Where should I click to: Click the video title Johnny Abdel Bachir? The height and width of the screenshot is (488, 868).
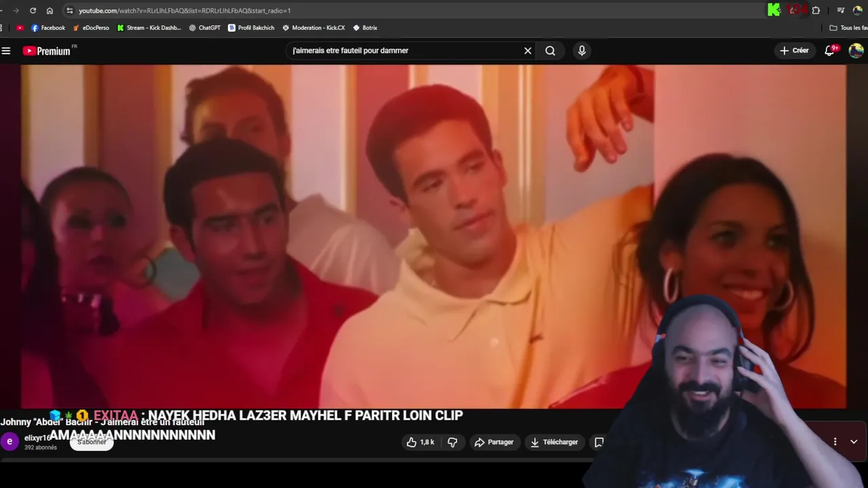point(102,422)
